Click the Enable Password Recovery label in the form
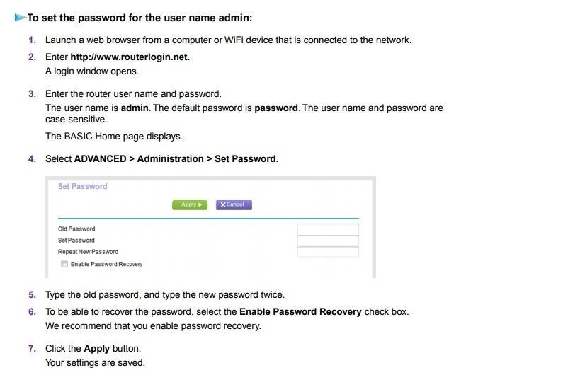Screen dimensions: 580x392 [106, 264]
